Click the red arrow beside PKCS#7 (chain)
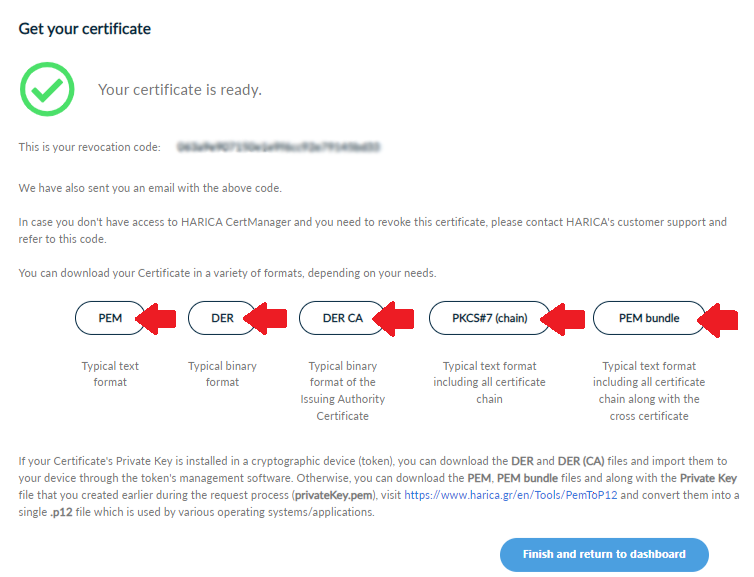This screenshot has width=754, height=577. [x=563, y=318]
